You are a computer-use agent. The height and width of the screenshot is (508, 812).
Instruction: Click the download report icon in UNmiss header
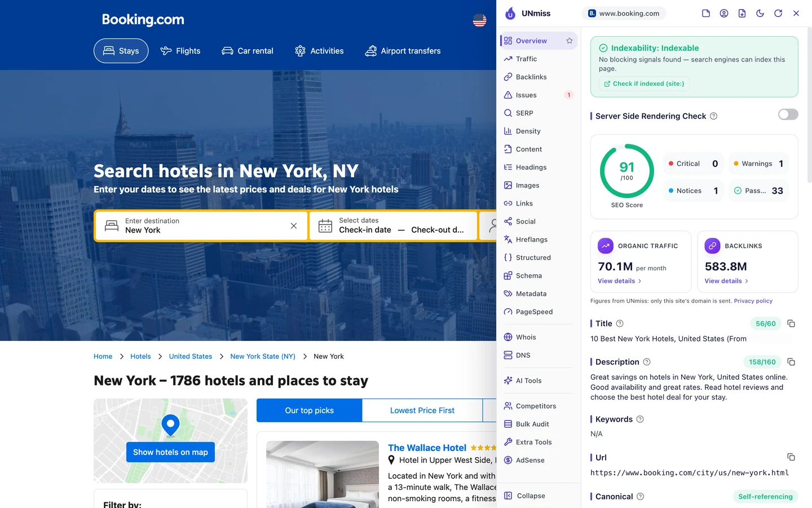click(742, 14)
